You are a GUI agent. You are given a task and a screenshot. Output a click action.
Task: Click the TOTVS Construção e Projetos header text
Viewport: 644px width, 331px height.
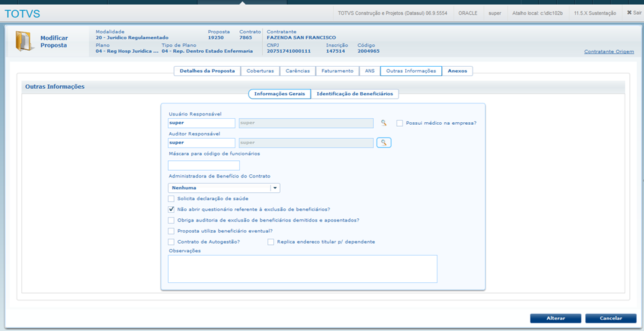pos(392,13)
